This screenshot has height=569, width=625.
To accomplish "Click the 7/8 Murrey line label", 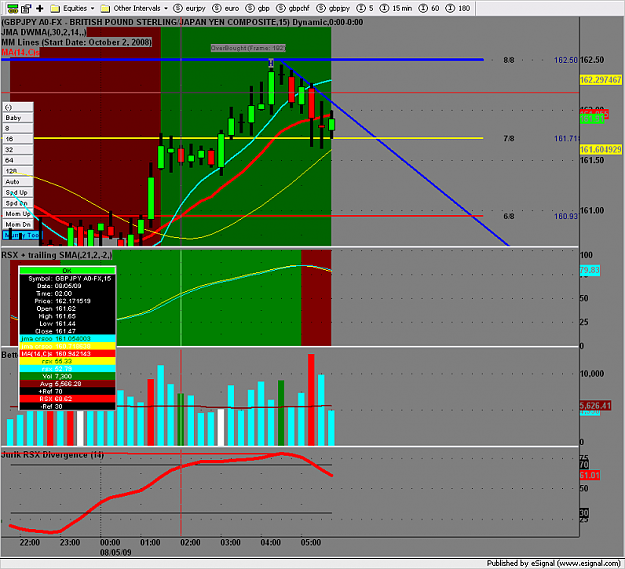I will [x=509, y=139].
